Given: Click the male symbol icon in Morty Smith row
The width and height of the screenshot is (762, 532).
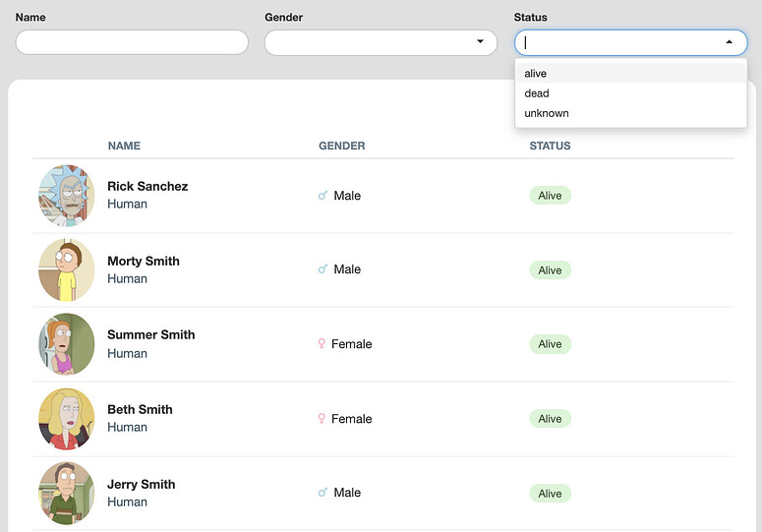Looking at the screenshot, I should [322, 269].
